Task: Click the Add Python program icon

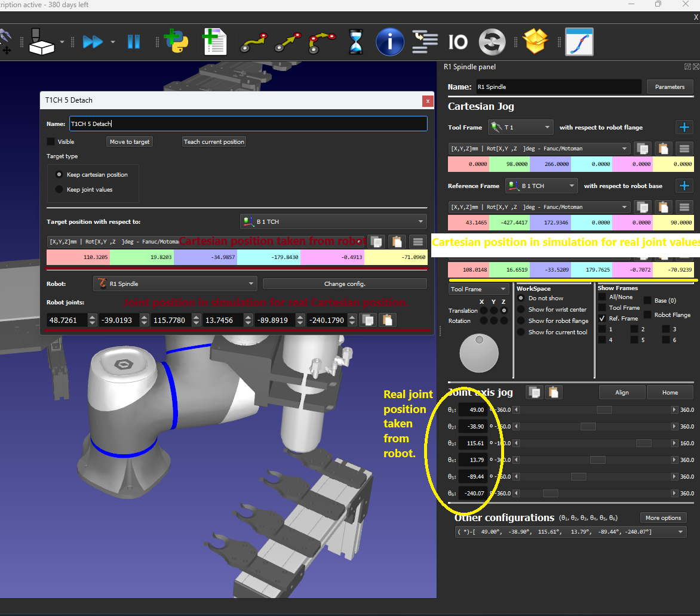Action: coord(177,42)
